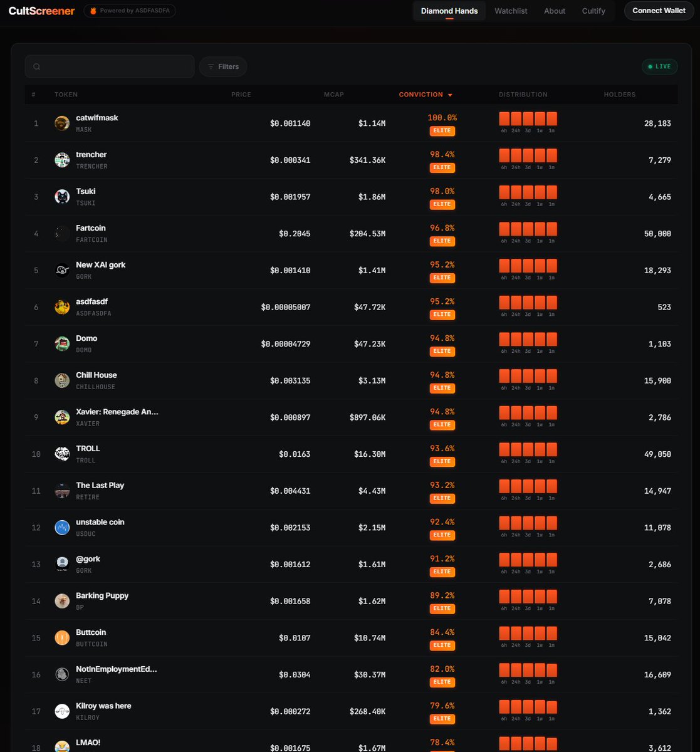This screenshot has height=752, width=700.
Task: Select the Diamond Hands tab
Action: pyautogui.click(x=449, y=11)
